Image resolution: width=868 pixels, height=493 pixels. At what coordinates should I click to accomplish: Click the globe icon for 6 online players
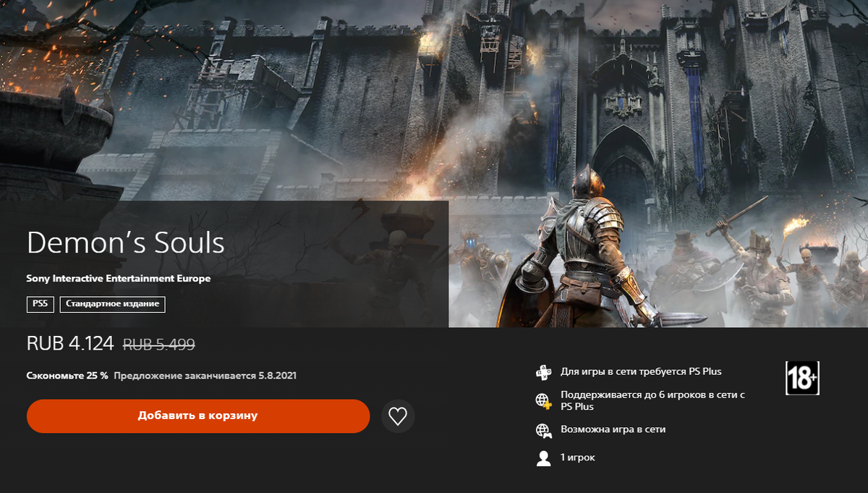pos(543,401)
